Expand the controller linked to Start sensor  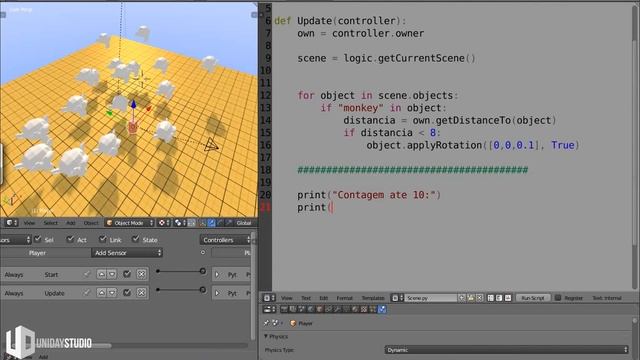coord(217,274)
